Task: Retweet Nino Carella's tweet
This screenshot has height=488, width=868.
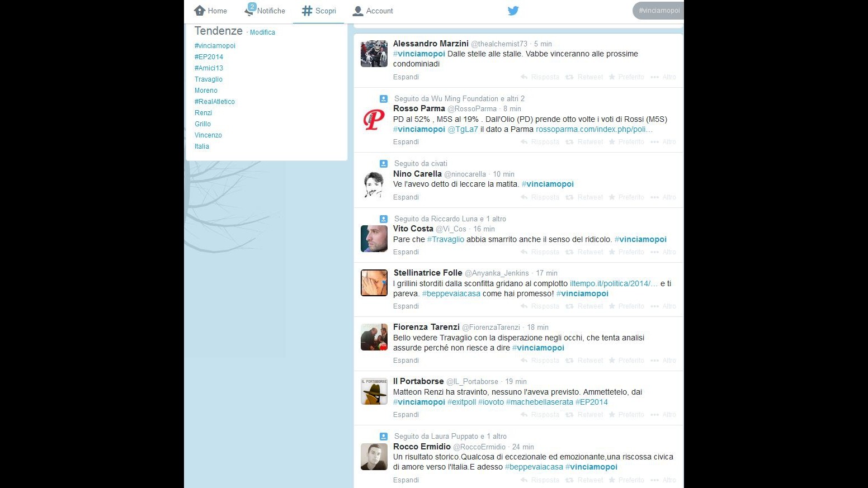Action: [x=584, y=197]
